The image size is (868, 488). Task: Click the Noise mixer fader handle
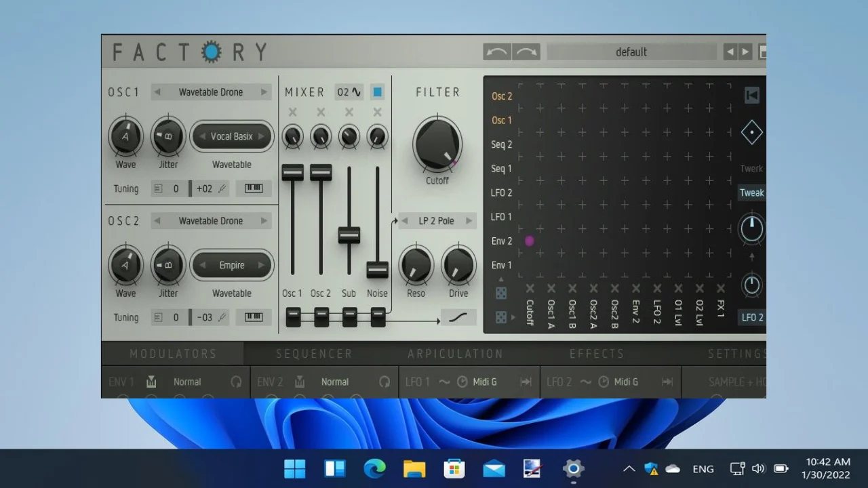tap(378, 270)
